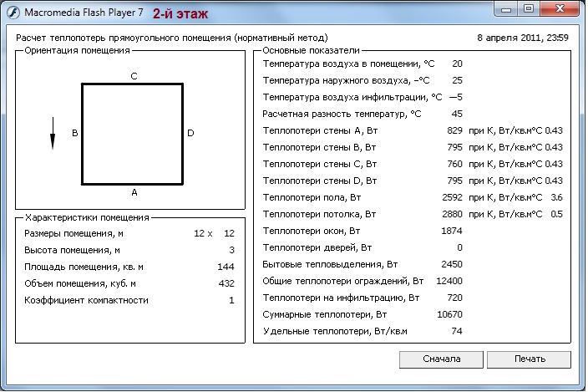Click the indoor air temperature value 20
Image resolution: width=588 pixels, height=392 pixels.
tap(457, 64)
